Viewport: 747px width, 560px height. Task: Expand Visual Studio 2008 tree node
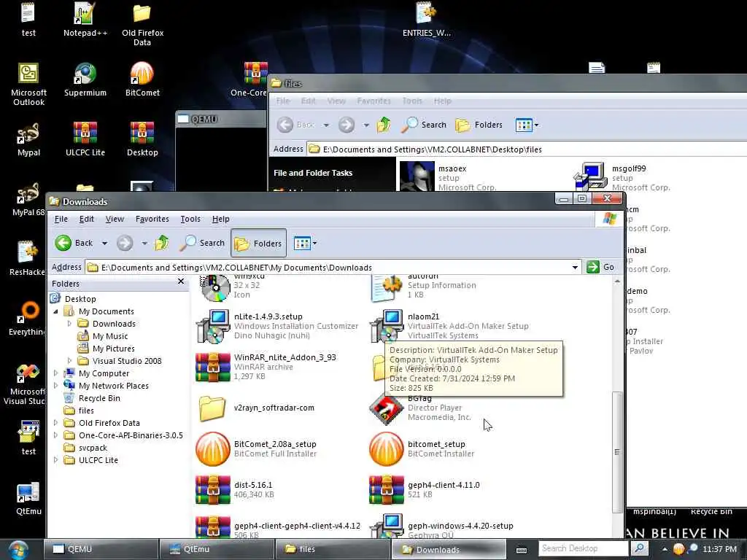point(69,361)
